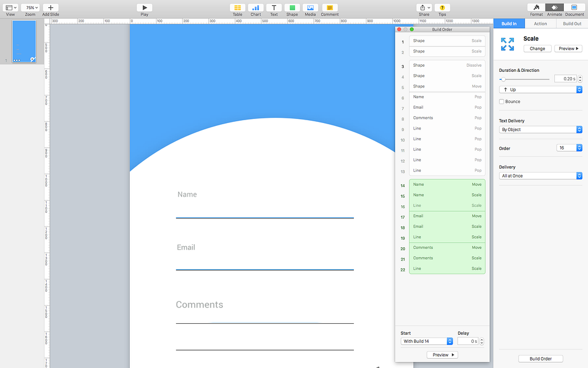Open Tips help
Viewport: 588px width, 368px height.
(442, 7)
